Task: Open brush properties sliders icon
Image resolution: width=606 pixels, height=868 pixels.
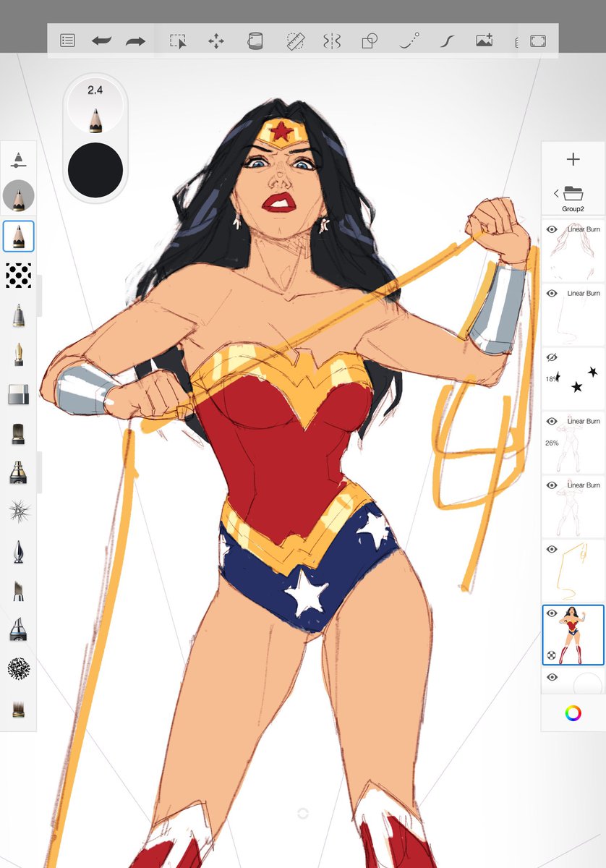Action: [x=18, y=161]
